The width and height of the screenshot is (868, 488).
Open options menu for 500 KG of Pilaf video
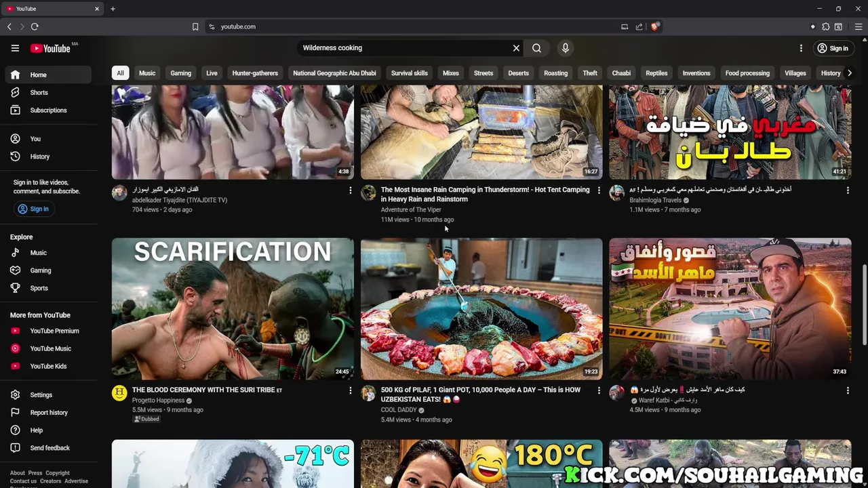(599, 390)
